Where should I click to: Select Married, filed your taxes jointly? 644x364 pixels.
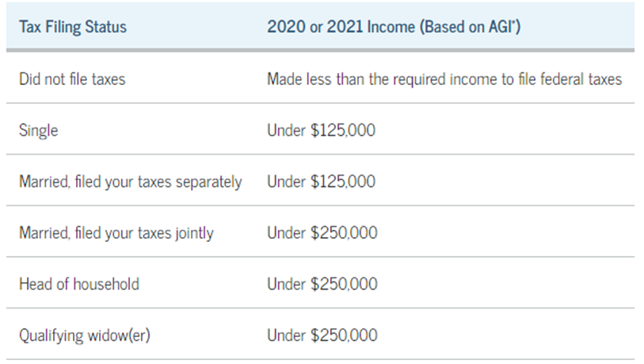[x=116, y=233]
